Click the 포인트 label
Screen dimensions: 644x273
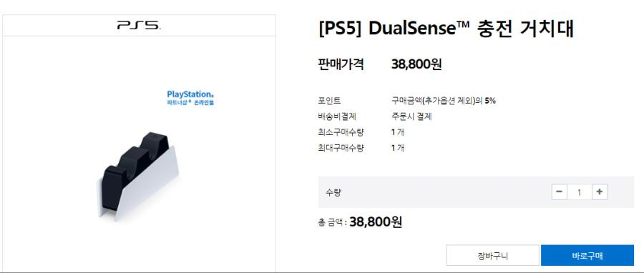[329, 101]
